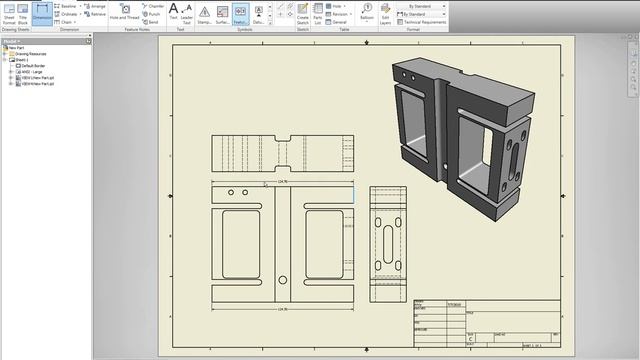
Task: Select Sheet:1 in the browser
Action: point(22,60)
